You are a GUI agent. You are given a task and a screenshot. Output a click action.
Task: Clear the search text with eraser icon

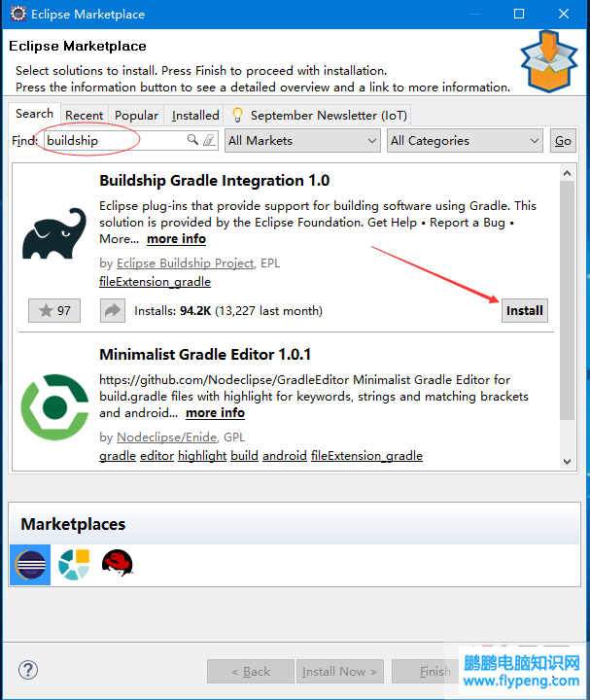click(209, 140)
